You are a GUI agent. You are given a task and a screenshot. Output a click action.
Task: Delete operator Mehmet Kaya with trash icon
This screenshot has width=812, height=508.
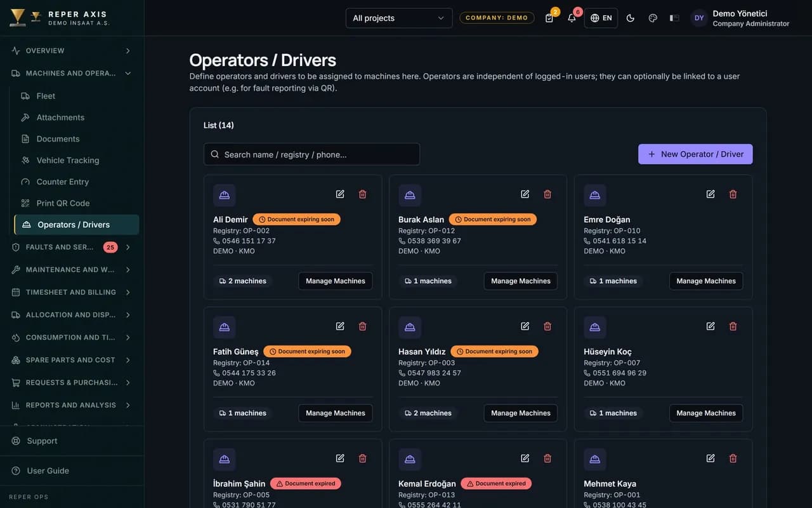(733, 458)
